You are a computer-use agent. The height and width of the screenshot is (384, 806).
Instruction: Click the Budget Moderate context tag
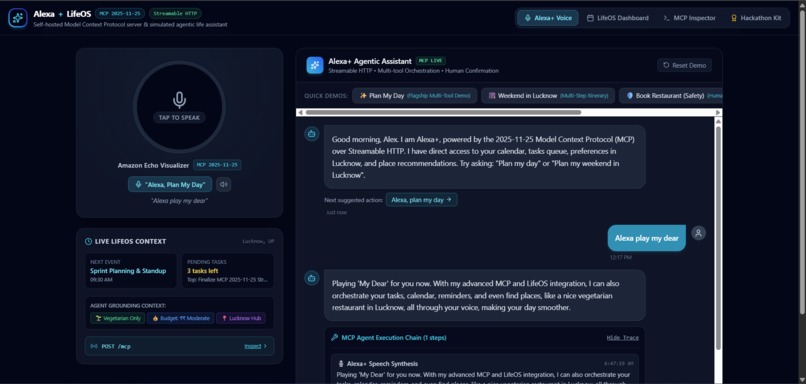(180, 318)
